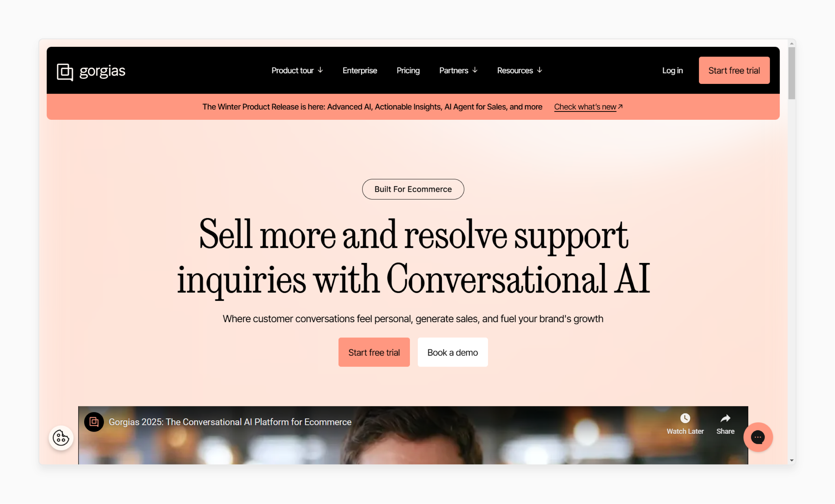Click the Enterprise menu item

click(359, 71)
